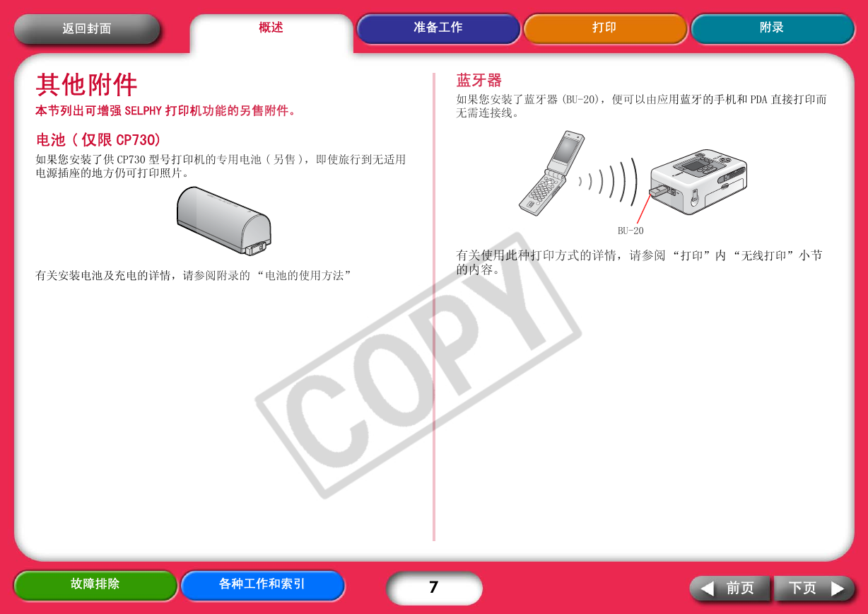Go to the 打印 tab

pyautogui.click(x=605, y=28)
